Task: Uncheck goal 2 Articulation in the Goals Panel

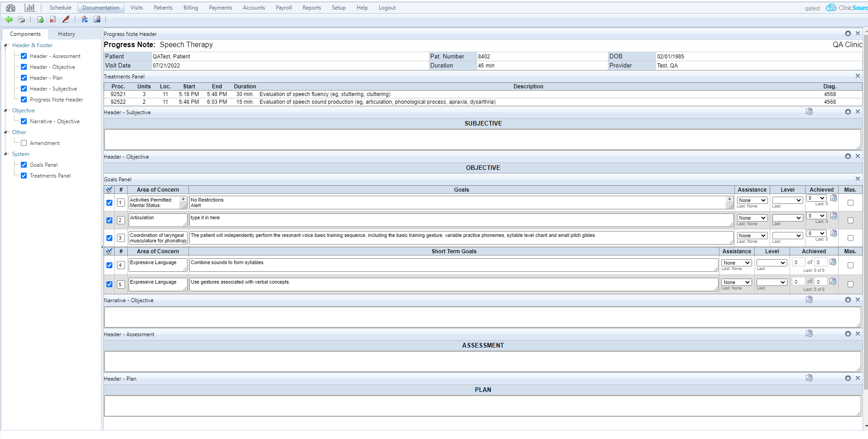Action: coord(109,220)
